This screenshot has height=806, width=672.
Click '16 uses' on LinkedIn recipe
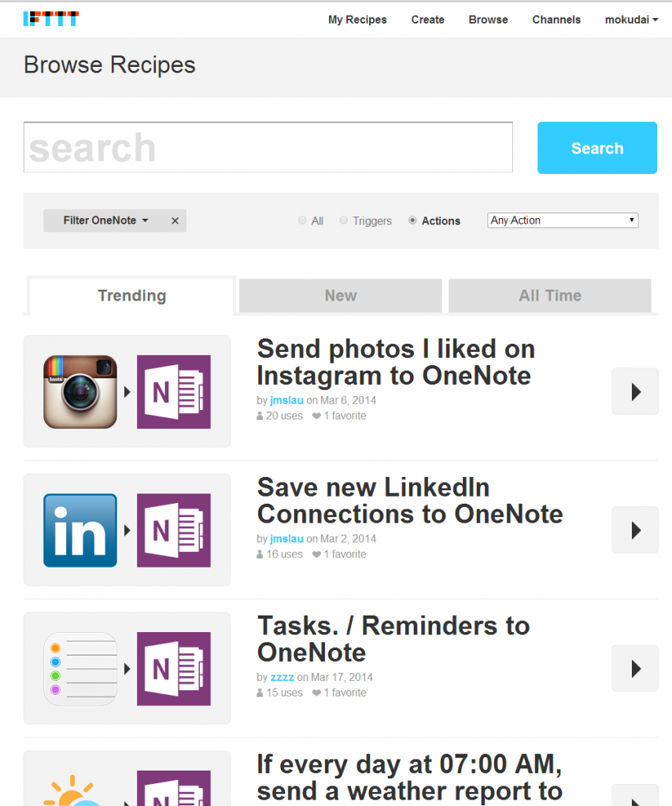coord(280,554)
